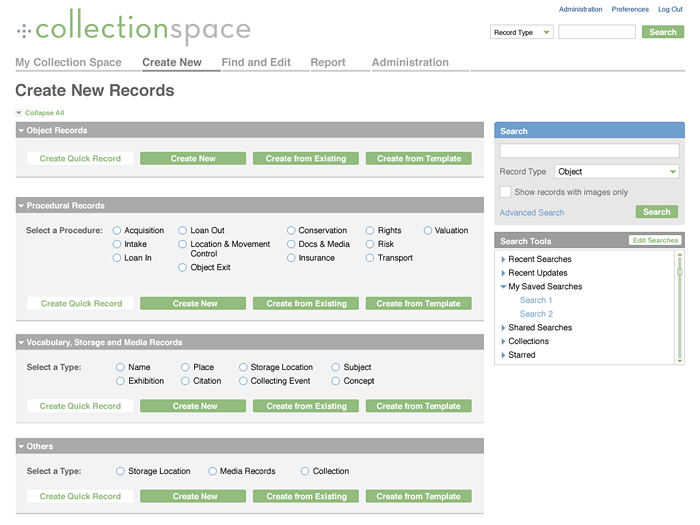Click the Search panel text field

click(589, 150)
